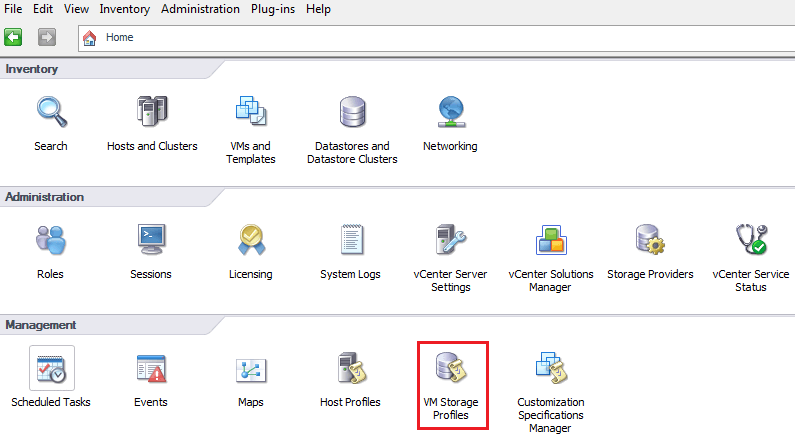Open the Storage Providers icon

click(x=650, y=239)
